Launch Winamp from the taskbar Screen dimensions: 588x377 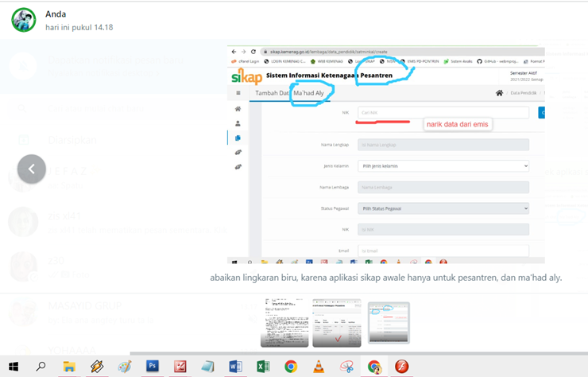tap(97, 367)
